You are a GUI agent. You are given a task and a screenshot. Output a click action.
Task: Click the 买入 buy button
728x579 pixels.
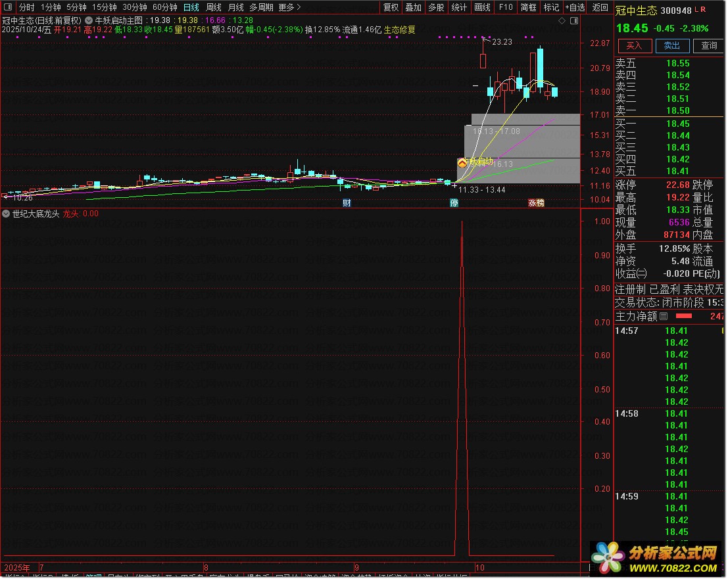[x=634, y=45]
